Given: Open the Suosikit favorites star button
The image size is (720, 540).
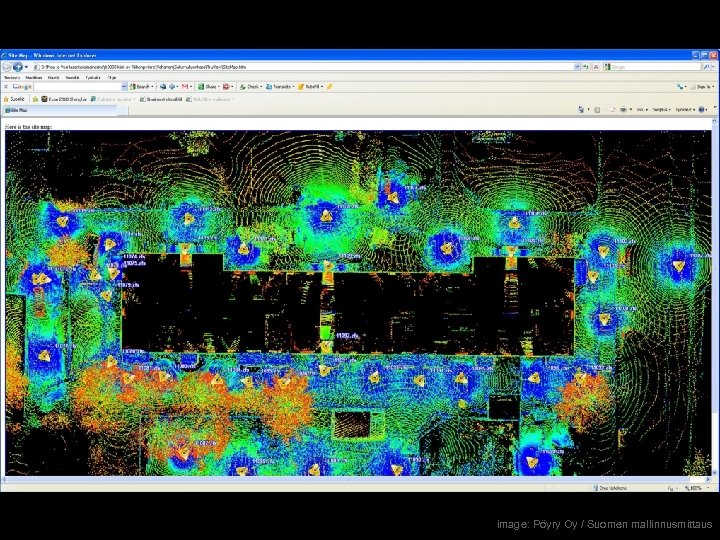Looking at the screenshot, I should (x=14, y=99).
